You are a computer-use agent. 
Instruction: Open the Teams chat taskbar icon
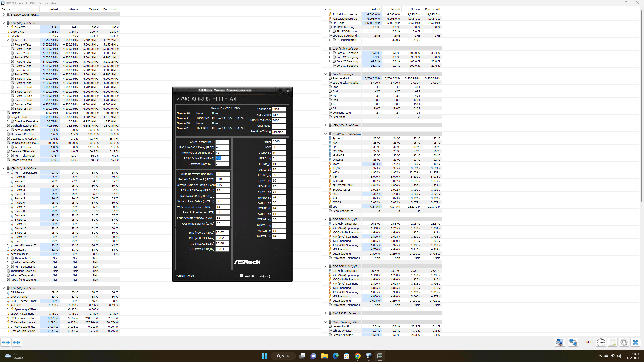(x=313, y=356)
